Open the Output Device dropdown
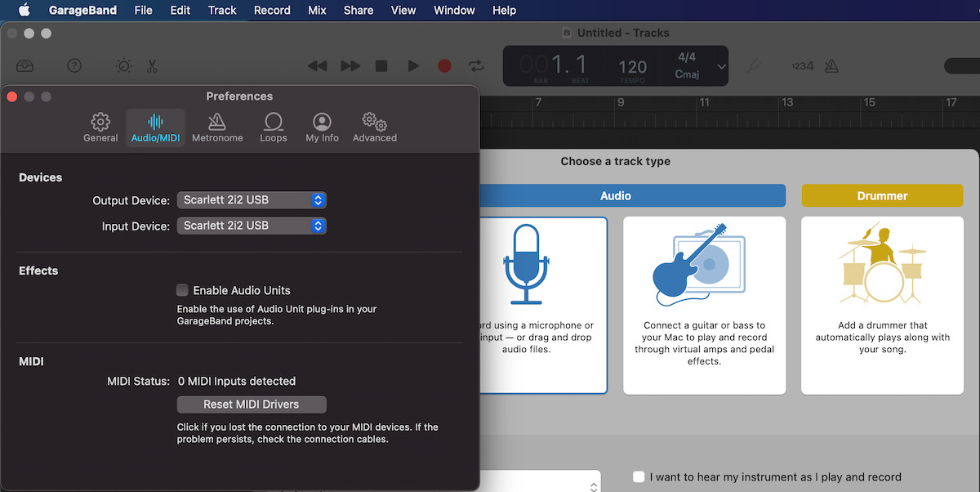Image resolution: width=980 pixels, height=492 pixels. click(252, 200)
